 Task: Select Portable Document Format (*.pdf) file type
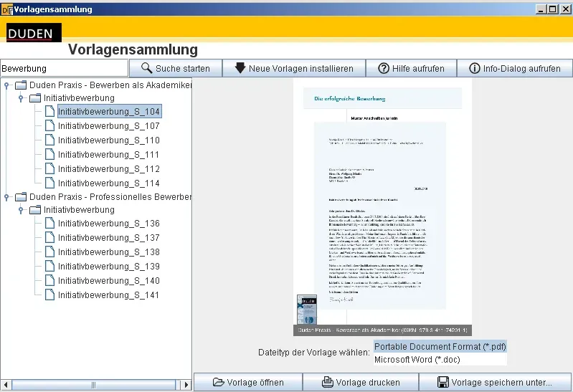pos(440,346)
